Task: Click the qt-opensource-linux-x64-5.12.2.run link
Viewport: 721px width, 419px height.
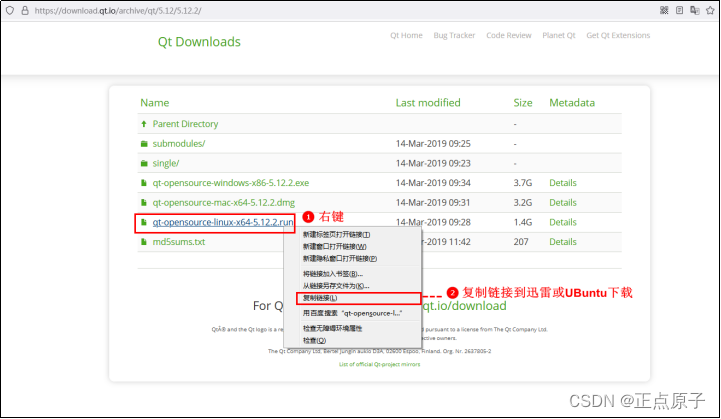Action: (223, 222)
